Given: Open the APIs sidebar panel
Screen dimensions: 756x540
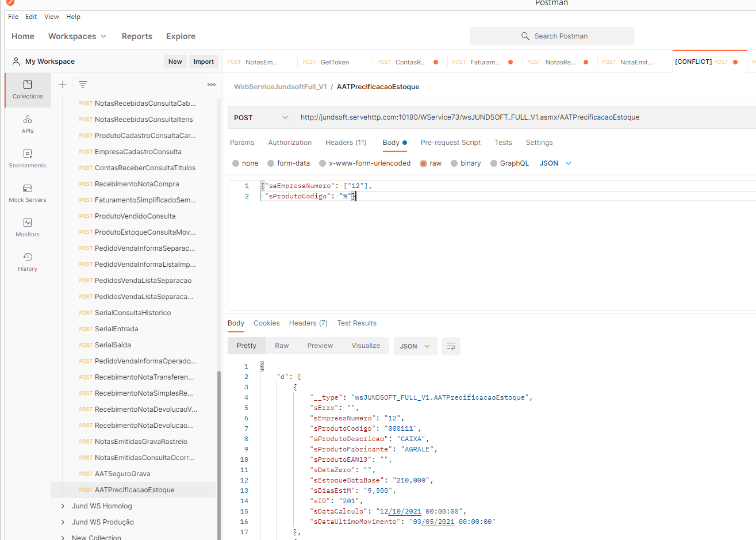Looking at the screenshot, I should coord(28,124).
